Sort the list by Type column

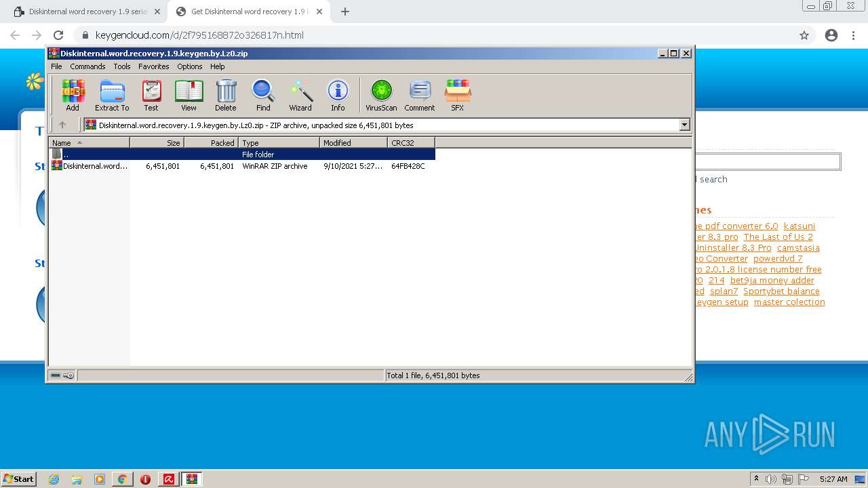coord(279,142)
